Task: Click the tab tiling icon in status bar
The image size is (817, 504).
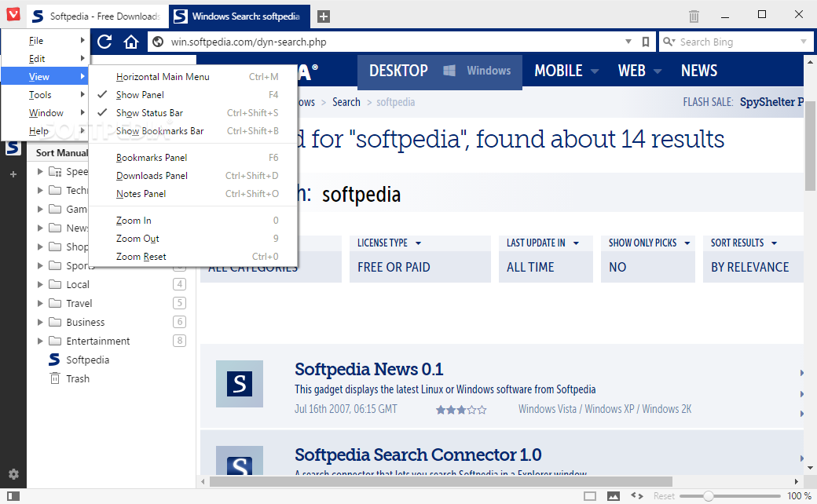Action: [590, 496]
